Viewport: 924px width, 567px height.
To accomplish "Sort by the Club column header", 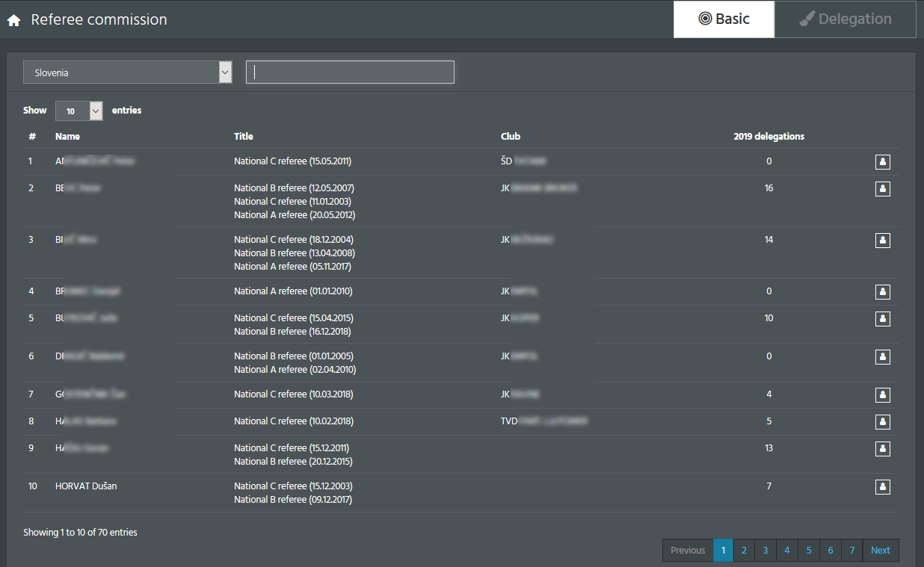I will (x=511, y=137).
